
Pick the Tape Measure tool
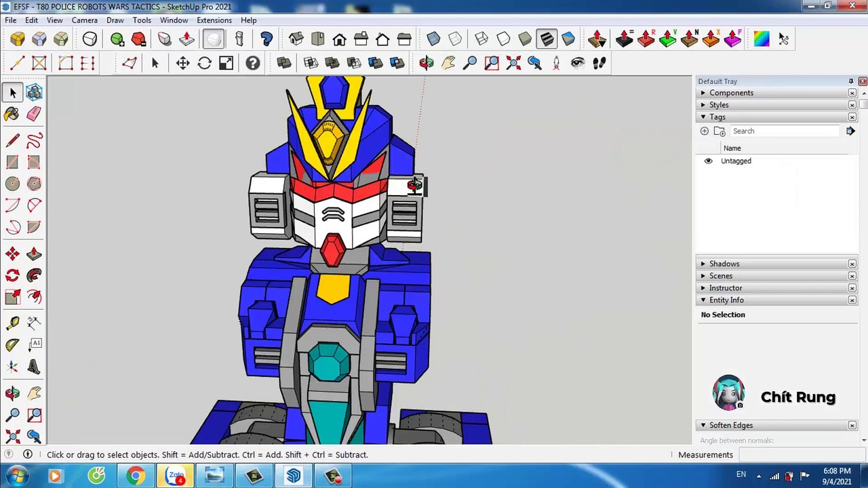(x=12, y=323)
